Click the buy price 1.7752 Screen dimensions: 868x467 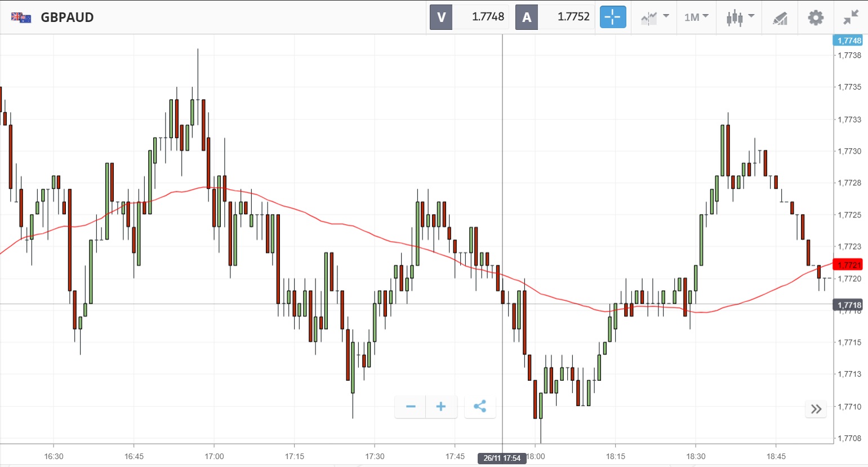click(x=573, y=17)
